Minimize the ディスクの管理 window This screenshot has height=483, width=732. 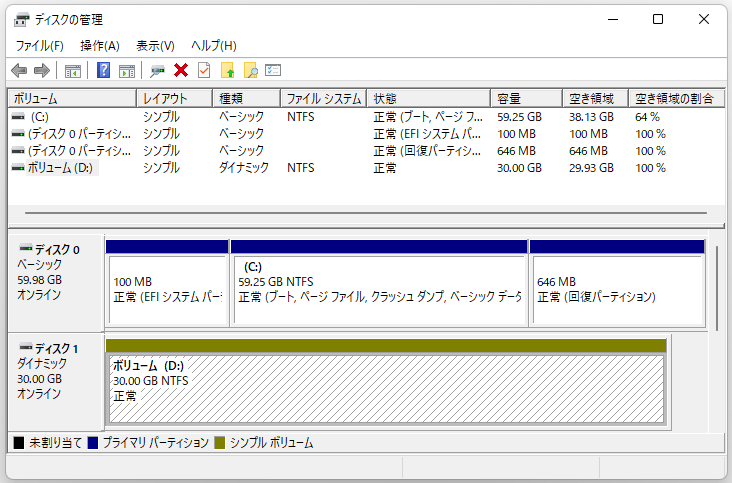tap(613, 20)
